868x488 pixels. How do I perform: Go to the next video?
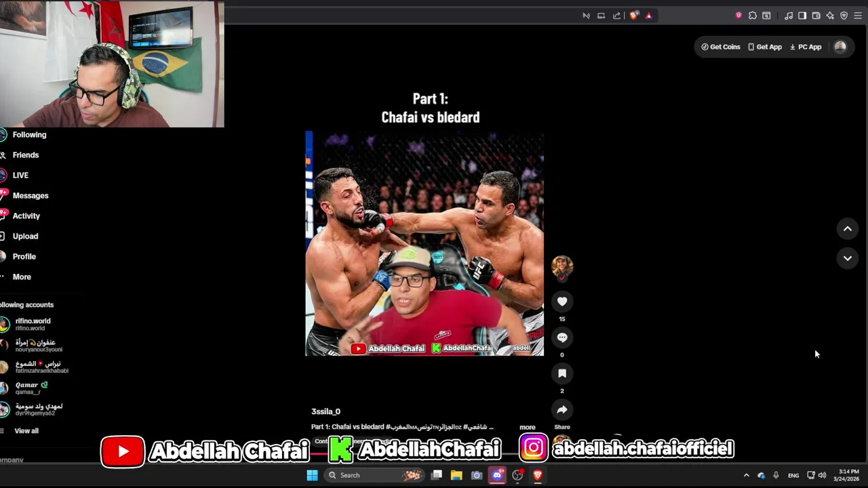(848, 258)
